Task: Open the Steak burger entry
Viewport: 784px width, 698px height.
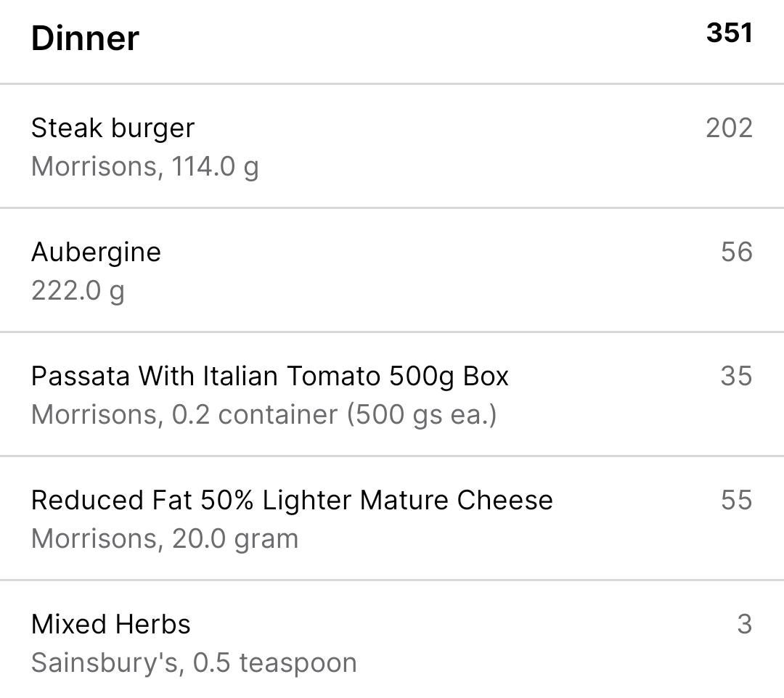Action: point(392,146)
